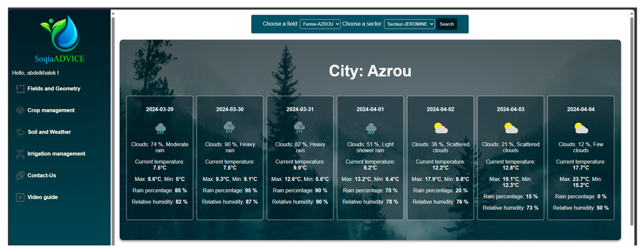Click heavy rain icon on 2024-03-30 card
This screenshot has width=644, height=252.
pyautogui.click(x=229, y=127)
